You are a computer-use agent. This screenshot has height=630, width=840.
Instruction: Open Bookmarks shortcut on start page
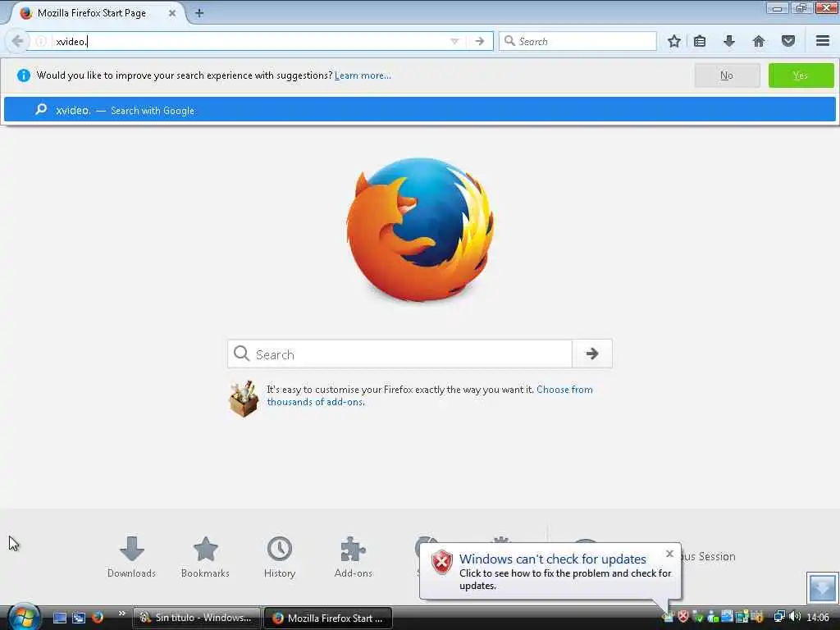click(x=205, y=557)
